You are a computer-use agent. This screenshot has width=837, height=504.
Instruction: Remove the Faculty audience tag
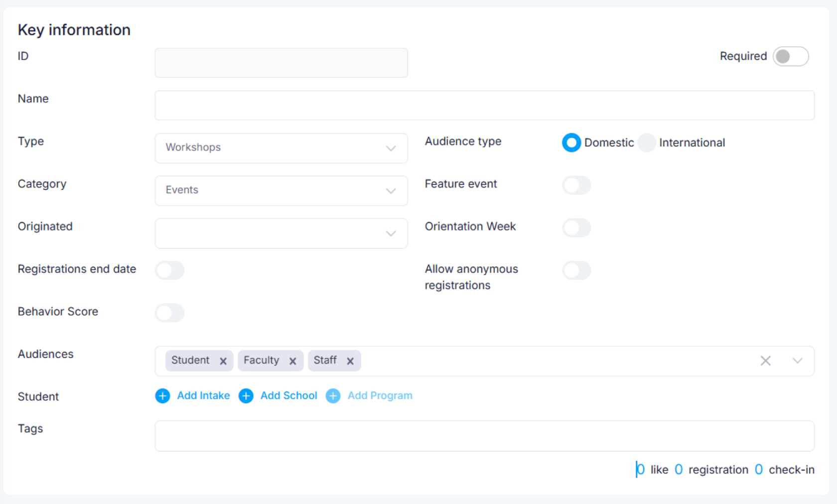[x=293, y=361]
